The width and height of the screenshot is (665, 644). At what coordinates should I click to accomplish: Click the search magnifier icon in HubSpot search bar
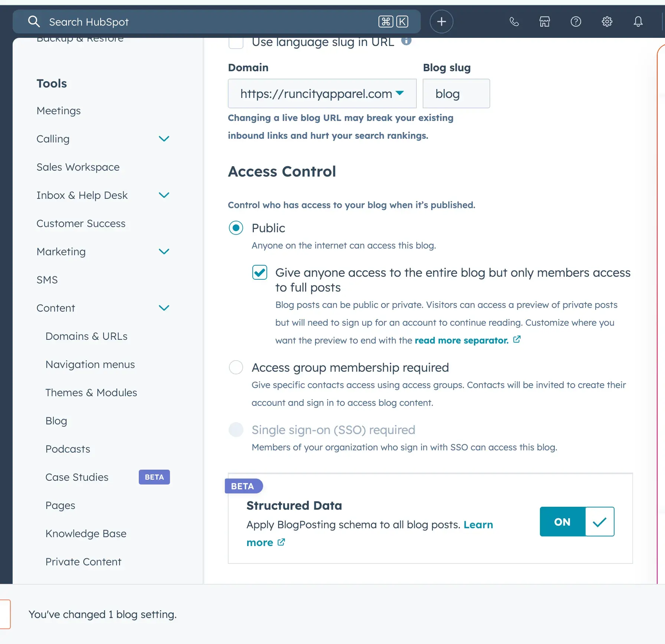coord(34,21)
